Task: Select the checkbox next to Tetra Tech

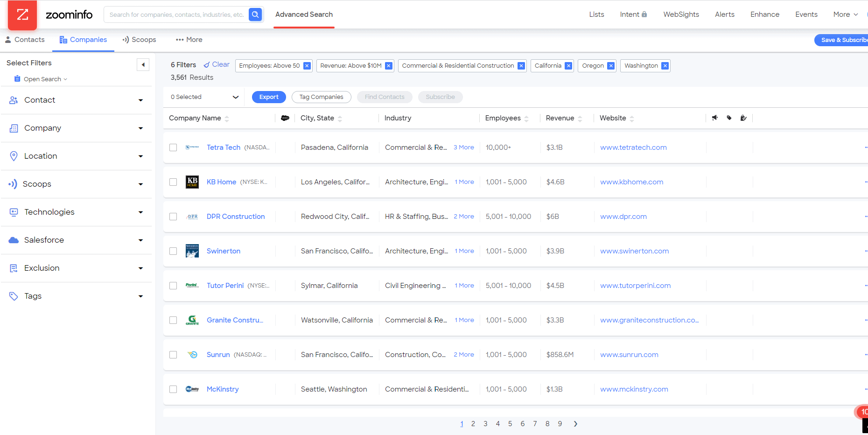Action: (x=173, y=147)
